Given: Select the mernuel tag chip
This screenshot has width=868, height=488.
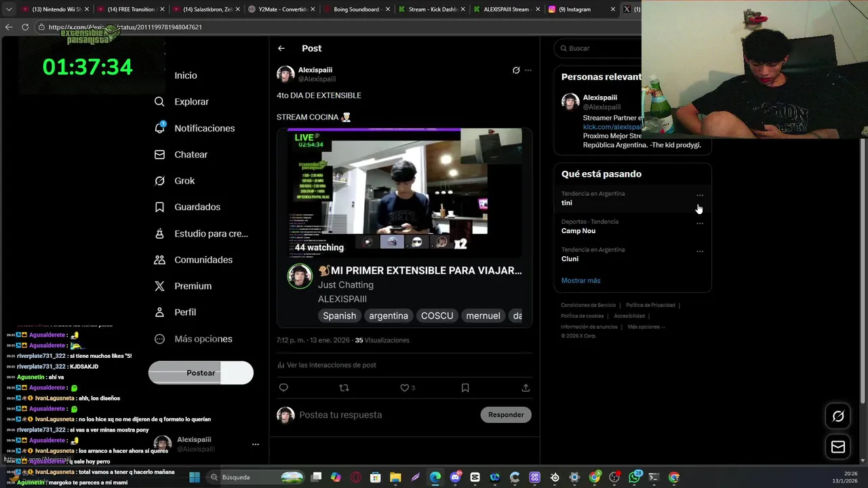Looking at the screenshot, I should pyautogui.click(x=483, y=316).
